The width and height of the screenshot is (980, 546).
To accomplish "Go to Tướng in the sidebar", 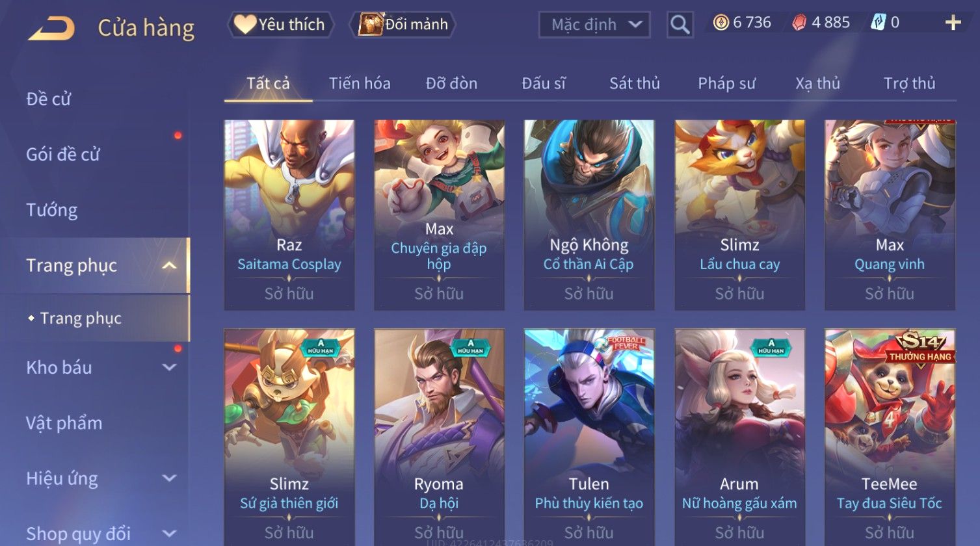I will (x=52, y=210).
